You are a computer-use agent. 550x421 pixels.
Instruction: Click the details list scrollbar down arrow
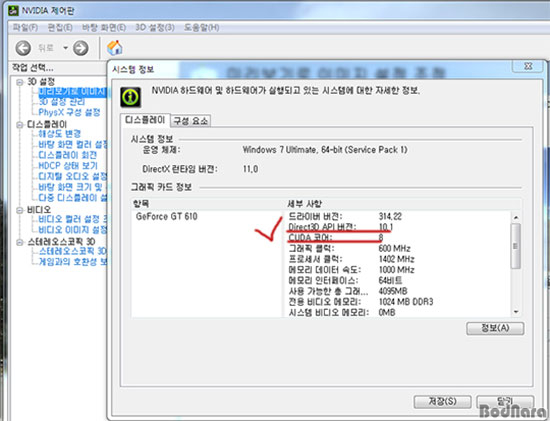click(x=516, y=312)
